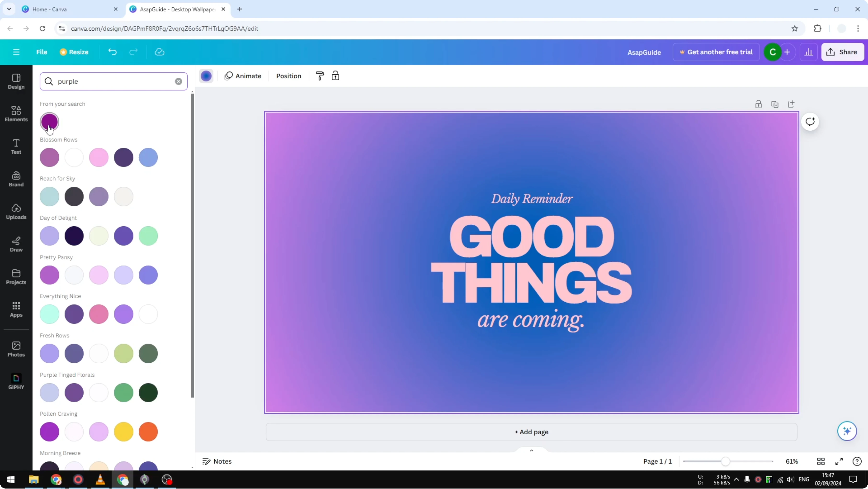This screenshot has width=868, height=489.
Task: Pick the yellow Pollen Craving swatch
Action: coord(123,432)
